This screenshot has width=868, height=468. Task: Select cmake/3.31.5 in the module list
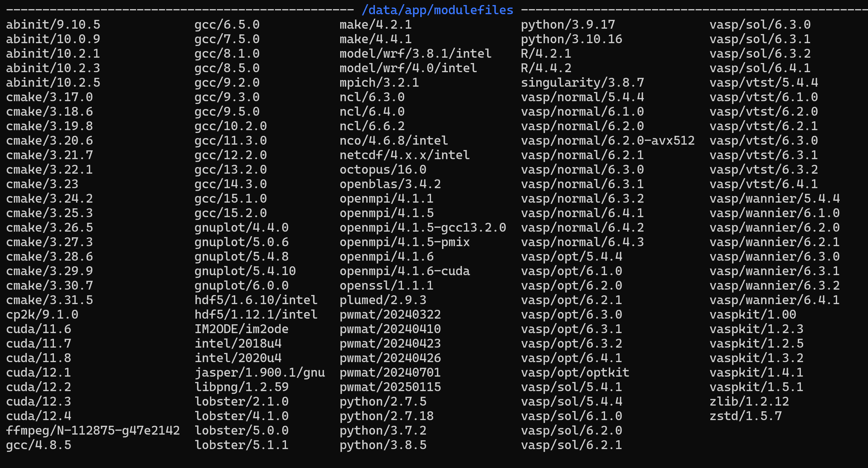click(50, 300)
